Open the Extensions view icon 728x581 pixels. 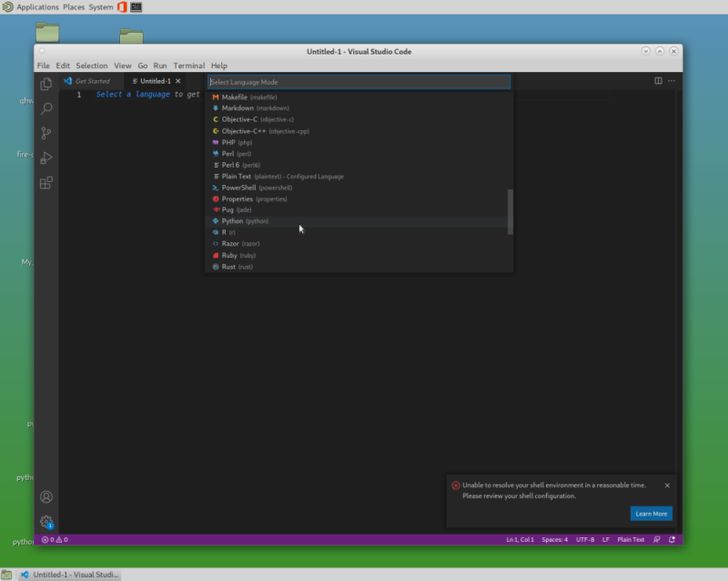[46, 183]
